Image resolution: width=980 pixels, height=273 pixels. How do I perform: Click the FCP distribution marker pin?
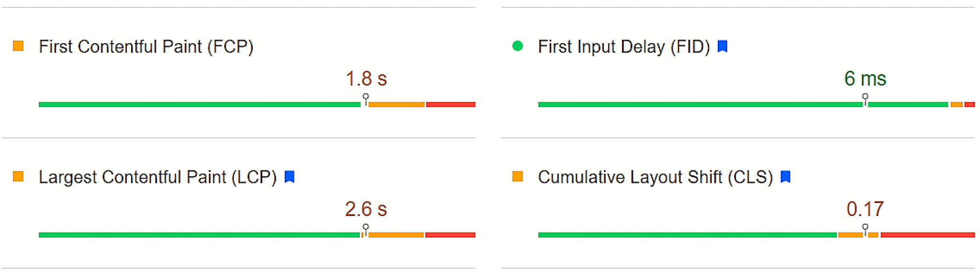[366, 100]
